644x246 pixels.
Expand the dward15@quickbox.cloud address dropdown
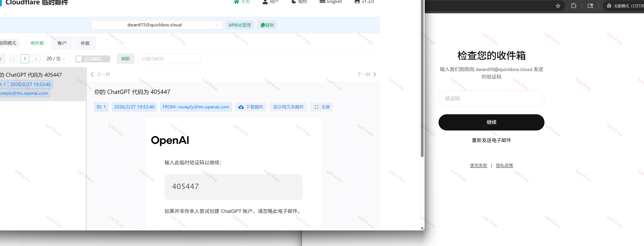[156, 25]
